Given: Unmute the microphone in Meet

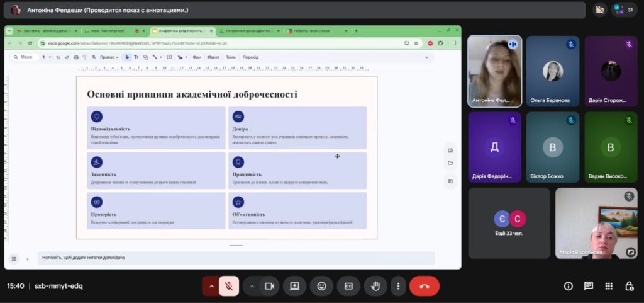Looking at the screenshot, I should pos(229,286).
